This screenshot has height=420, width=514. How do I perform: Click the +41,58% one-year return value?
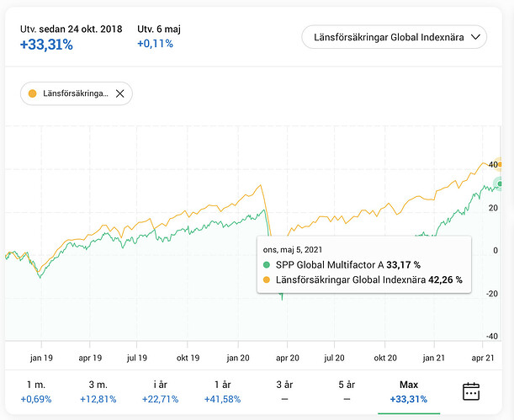[223, 399]
